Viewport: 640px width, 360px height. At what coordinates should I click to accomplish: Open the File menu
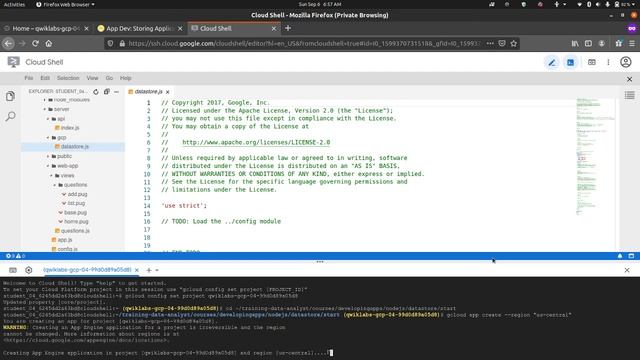pyautogui.click(x=29, y=78)
